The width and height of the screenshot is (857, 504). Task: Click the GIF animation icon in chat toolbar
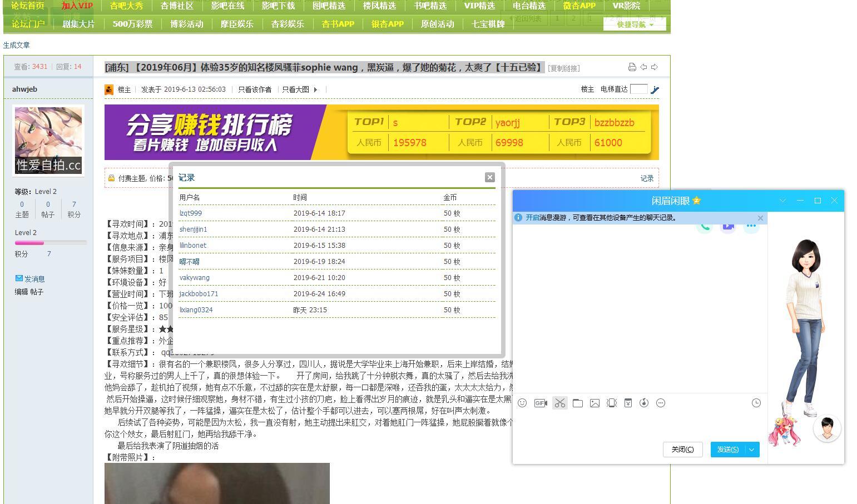click(540, 403)
